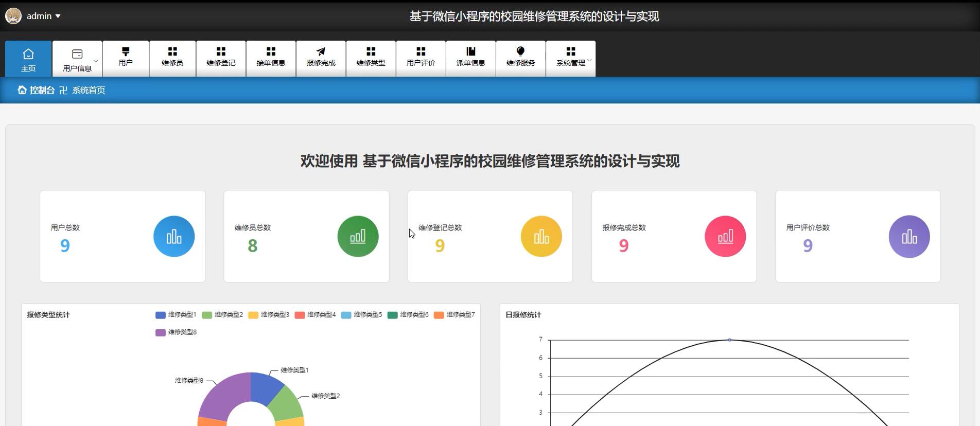Click the 用户评价总数 label
The image size is (980, 426).
[x=808, y=227]
